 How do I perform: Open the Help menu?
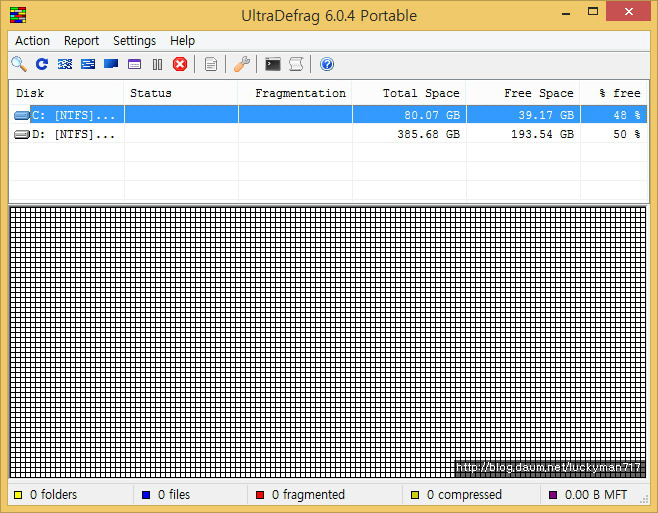183,41
